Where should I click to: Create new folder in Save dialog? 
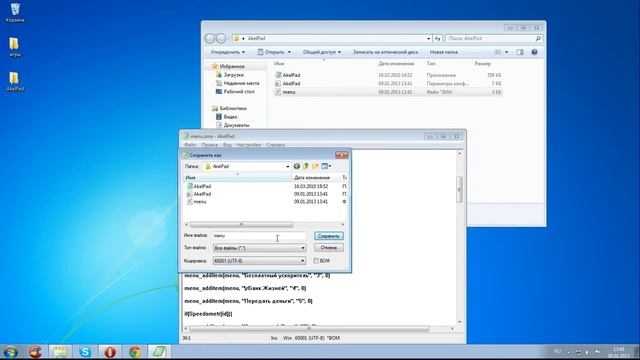(x=315, y=166)
